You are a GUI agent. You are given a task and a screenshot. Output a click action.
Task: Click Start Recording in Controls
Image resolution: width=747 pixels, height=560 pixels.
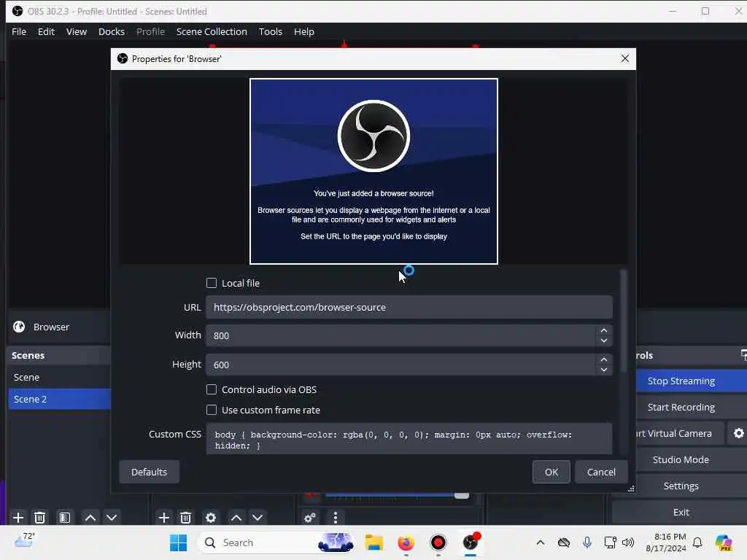coord(681,407)
